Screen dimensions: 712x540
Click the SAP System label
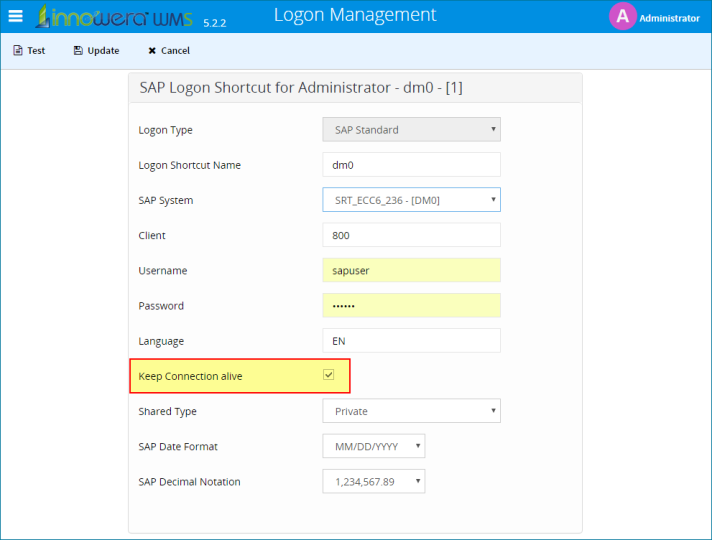(x=166, y=200)
